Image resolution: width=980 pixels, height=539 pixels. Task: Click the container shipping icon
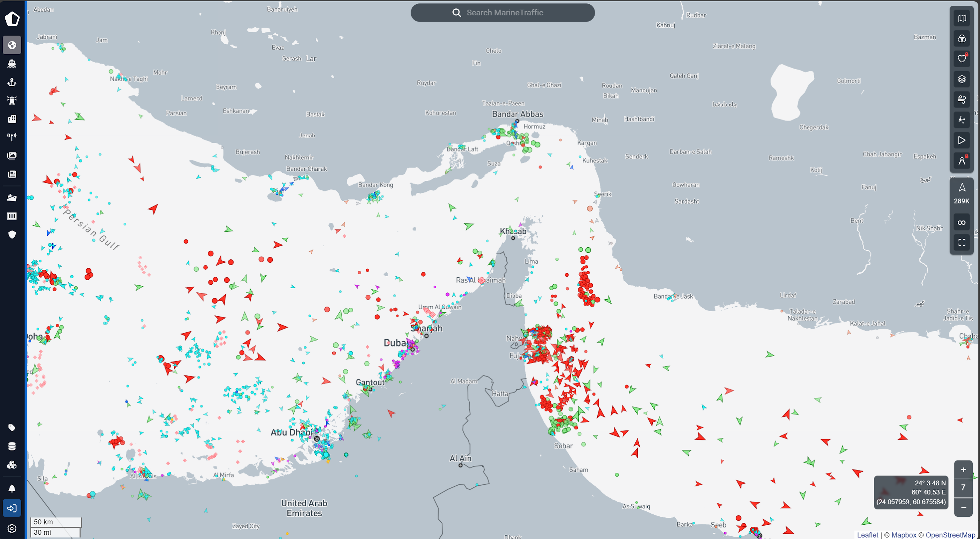tap(12, 216)
